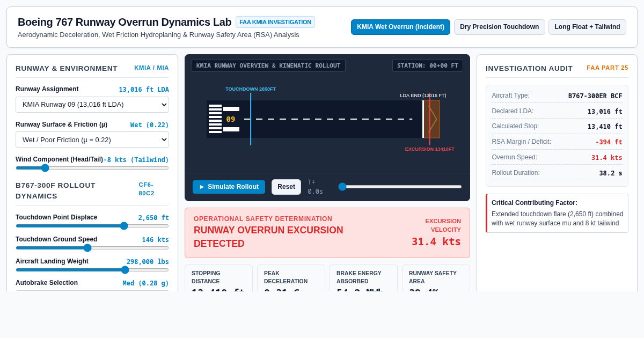Click the Reset button
The height and width of the screenshot is (338, 644).
[286, 187]
